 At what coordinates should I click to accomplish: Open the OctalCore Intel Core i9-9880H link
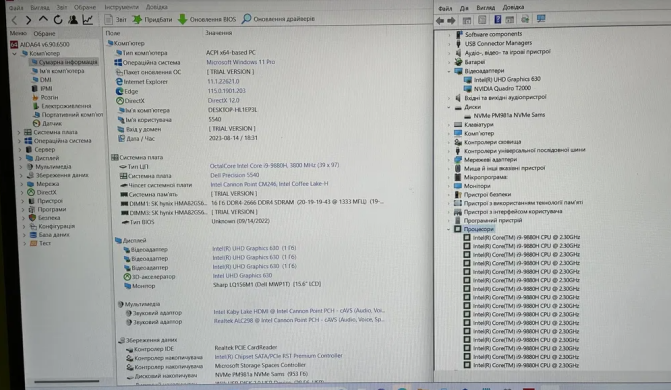(x=274, y=165)
